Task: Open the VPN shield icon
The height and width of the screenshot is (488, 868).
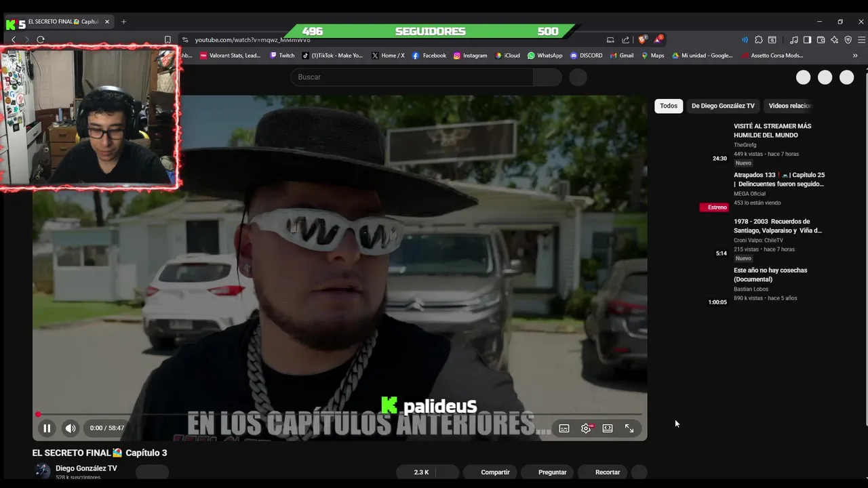Action: (x=848, y=40)
